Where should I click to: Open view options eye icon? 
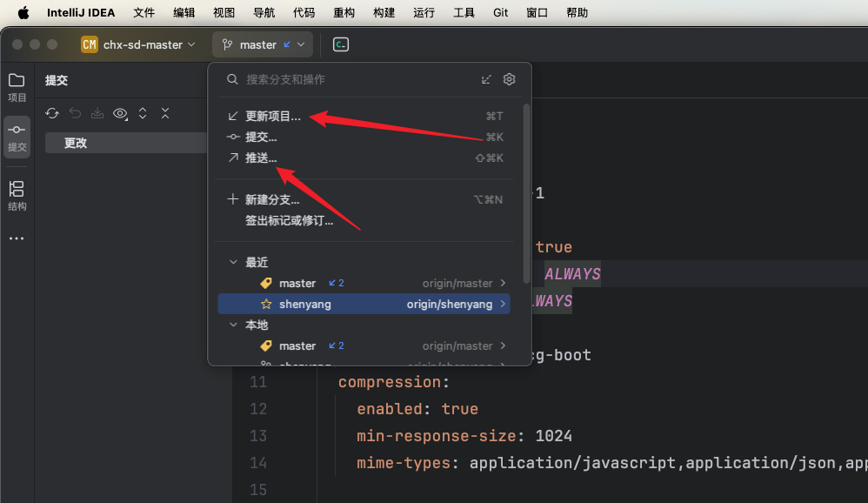click(120, 113)
